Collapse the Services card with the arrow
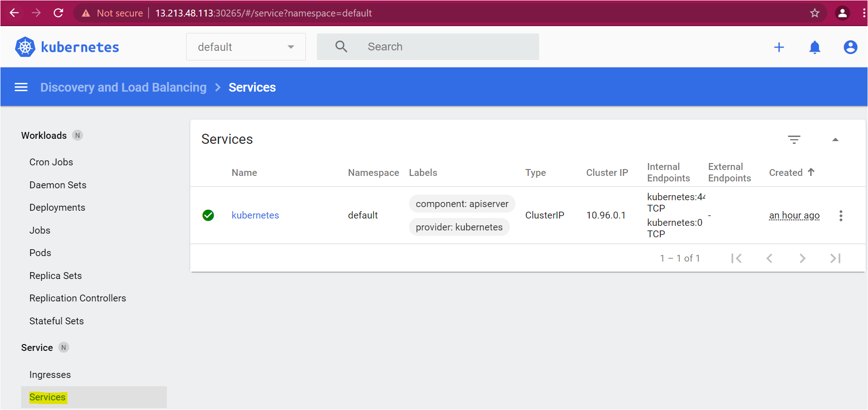This screenshot has height=410, width=868. 835,140
